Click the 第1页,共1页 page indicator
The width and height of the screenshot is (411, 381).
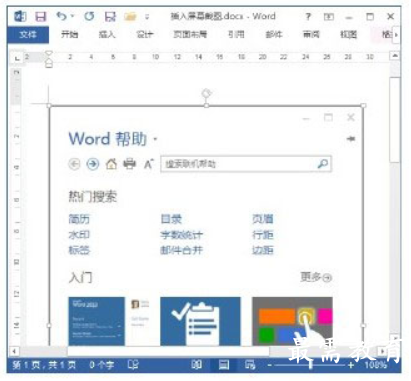pyautogui.click(x=44, y=365)
